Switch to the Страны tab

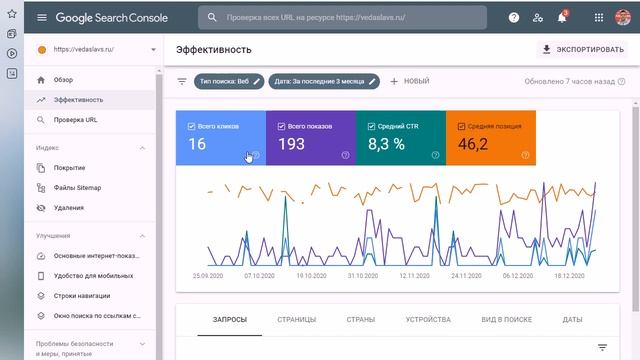click(x=361, y=320)
